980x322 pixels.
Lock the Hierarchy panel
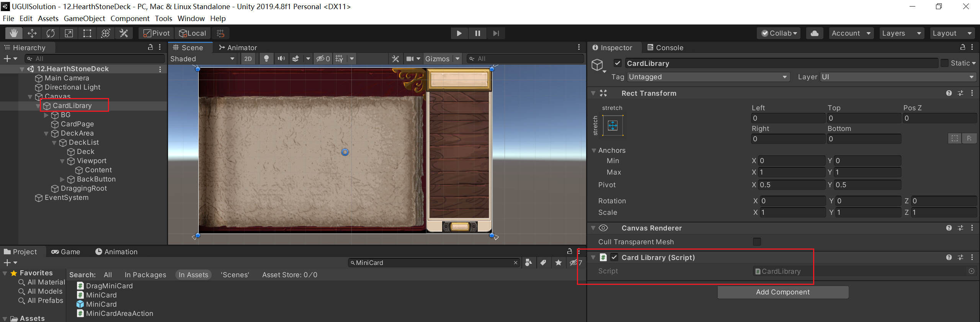click(150, 47)
